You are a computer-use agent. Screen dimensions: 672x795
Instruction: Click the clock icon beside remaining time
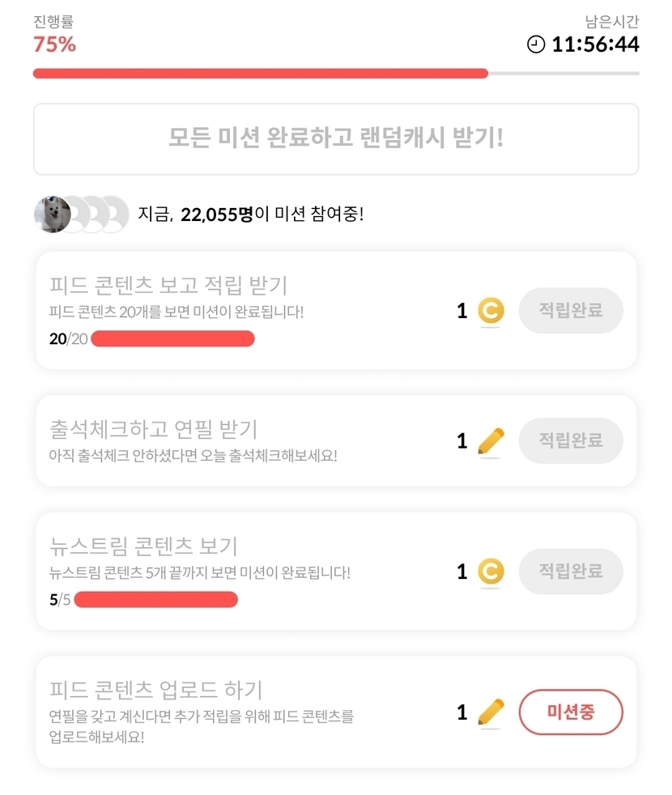[536, 45]
